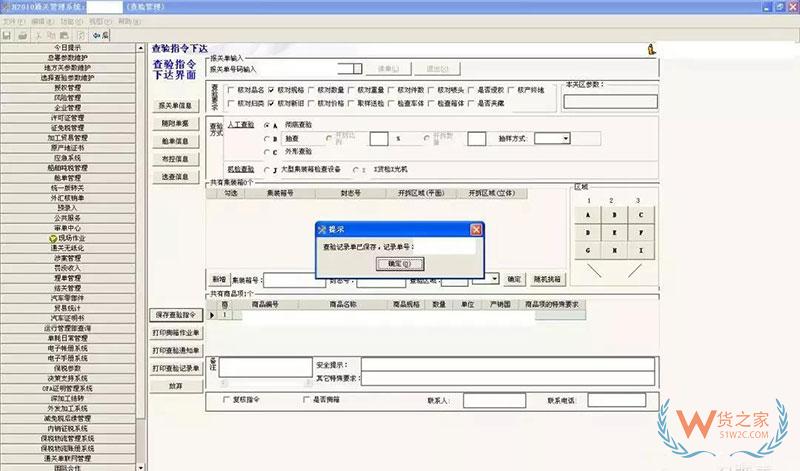Select 审单中心 in the sidebar

68,228
